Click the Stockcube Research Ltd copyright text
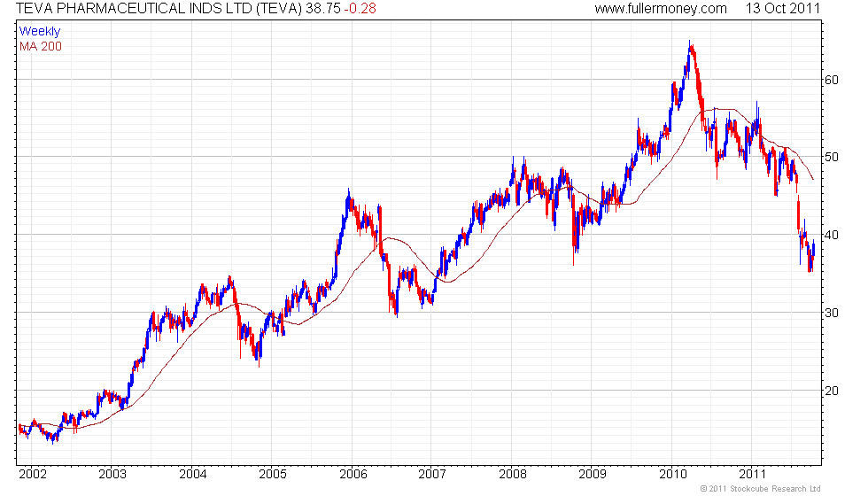Image resolution: width=868 pixels, height=496 pixels. pyautogui.click(x=760, y=488)
